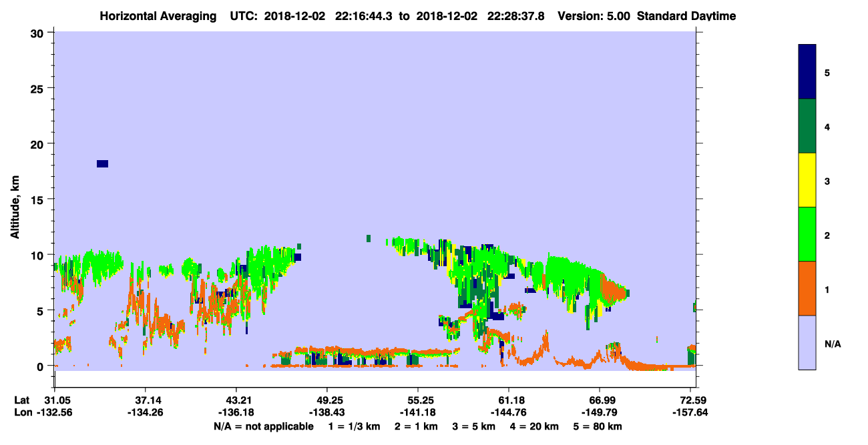The image size is (868, 445).
Task: Click the 'Lon' axis row label
Action: (x=22, y=412)
